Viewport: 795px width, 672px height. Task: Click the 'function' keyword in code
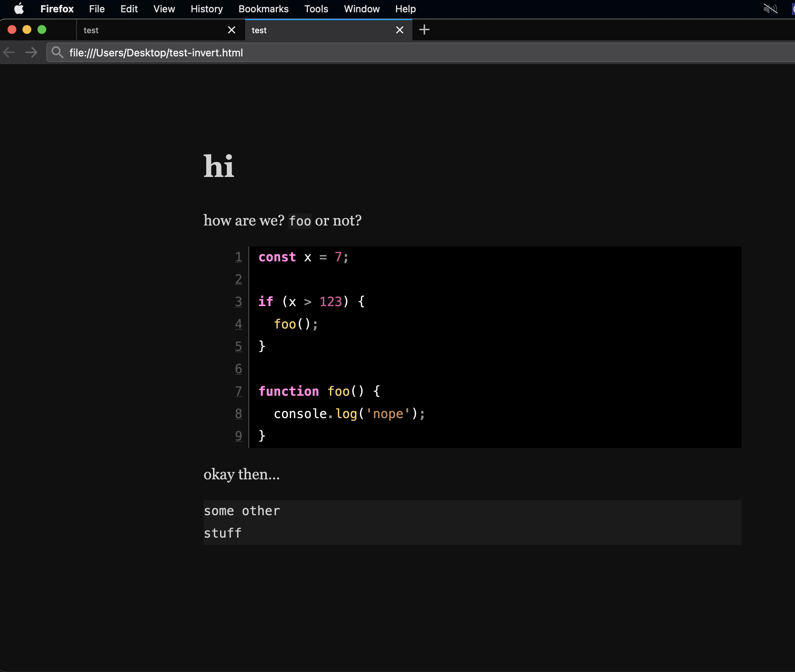289,391
